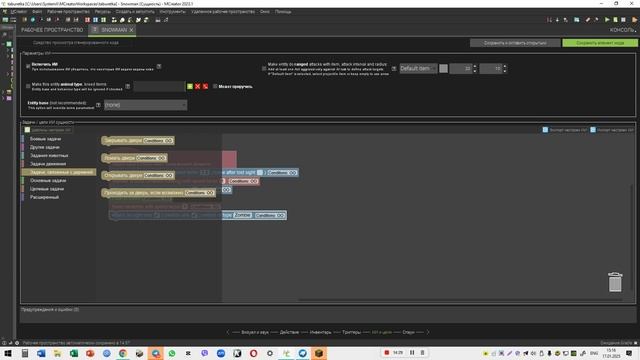Open the 'Ресурсы' menu
Image resolution: width=640 pixels, height=360 pixels.
[x=102, y=12]
